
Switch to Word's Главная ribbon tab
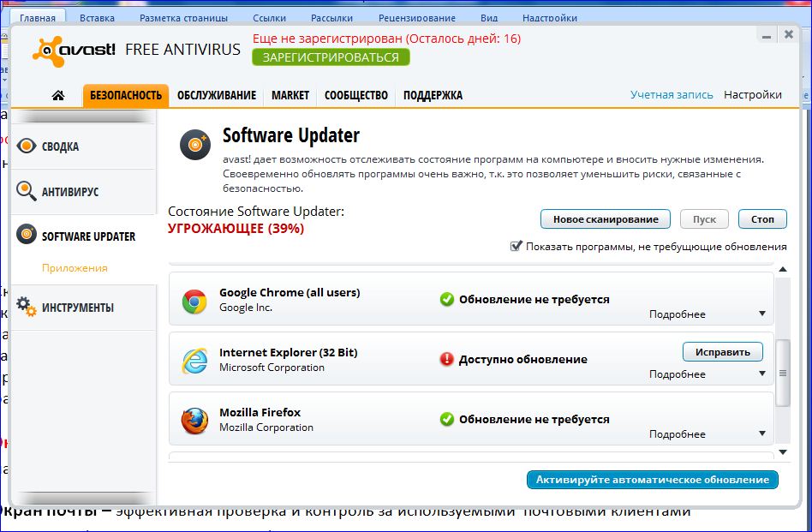coord(38,18)
